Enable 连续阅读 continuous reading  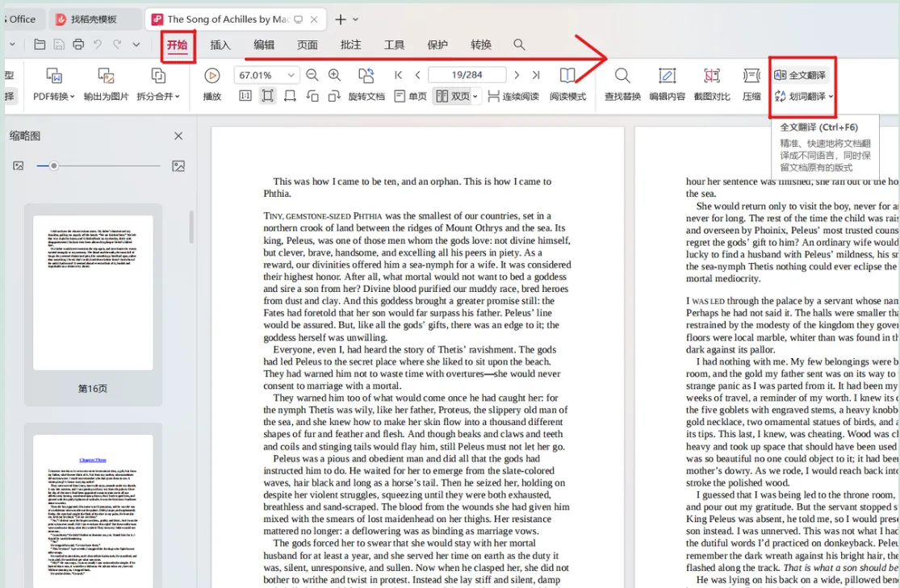(513, 96)
